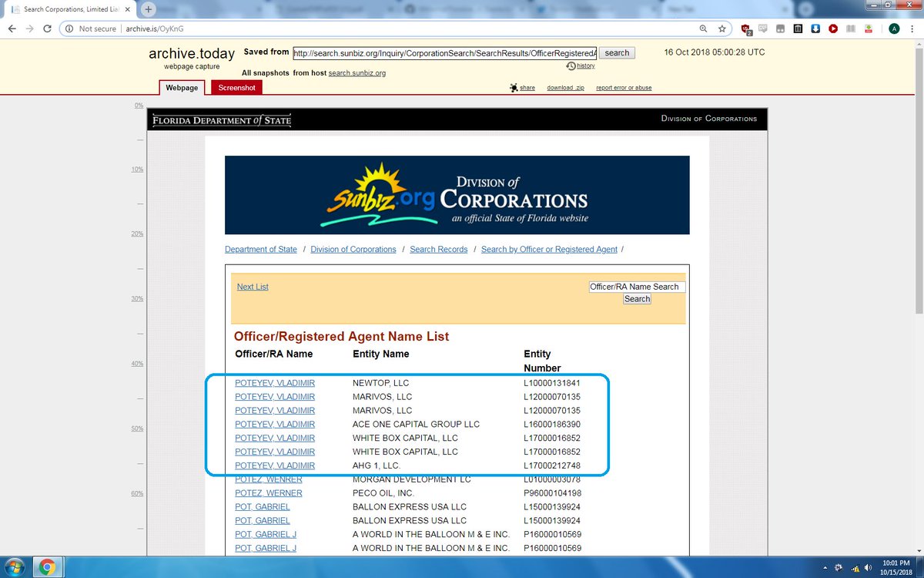The height and width of the screenshot is (578, 924).
Task: Click the zoom magnifier icon in address bar
Action: point(703,29)
